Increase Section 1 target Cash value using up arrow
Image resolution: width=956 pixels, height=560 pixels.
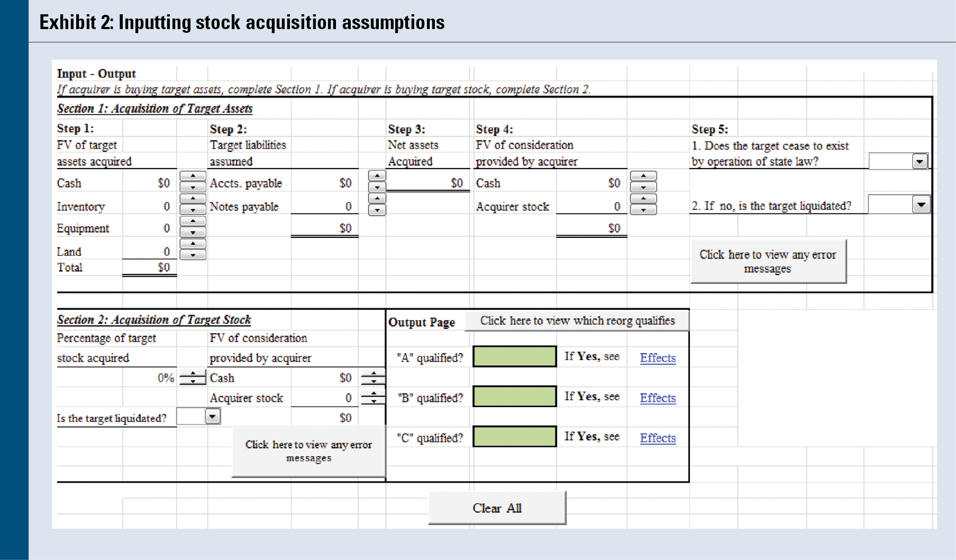[x=193, y=176]
